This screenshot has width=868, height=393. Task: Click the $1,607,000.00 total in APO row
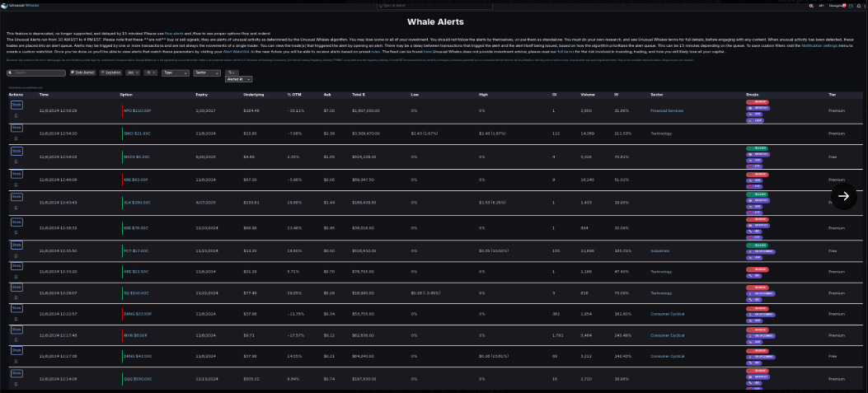pyautogui.click(x=365, y=110)
